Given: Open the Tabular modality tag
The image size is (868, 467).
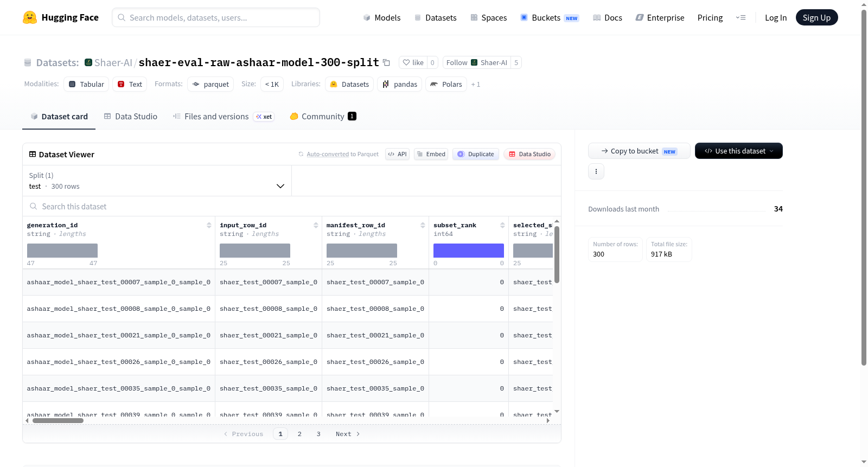Looking at the screenshot, I should (x=86, y=84).
